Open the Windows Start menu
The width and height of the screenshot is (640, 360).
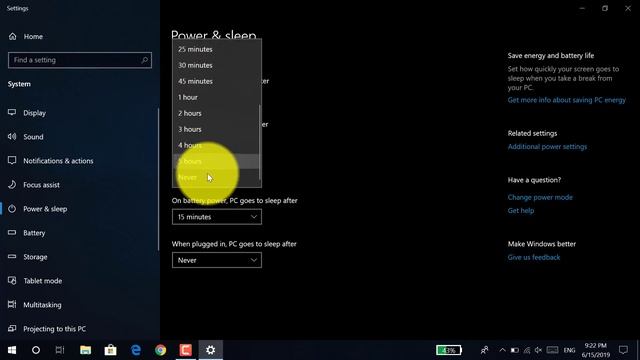pyautogui.click(x=12, y=350)
